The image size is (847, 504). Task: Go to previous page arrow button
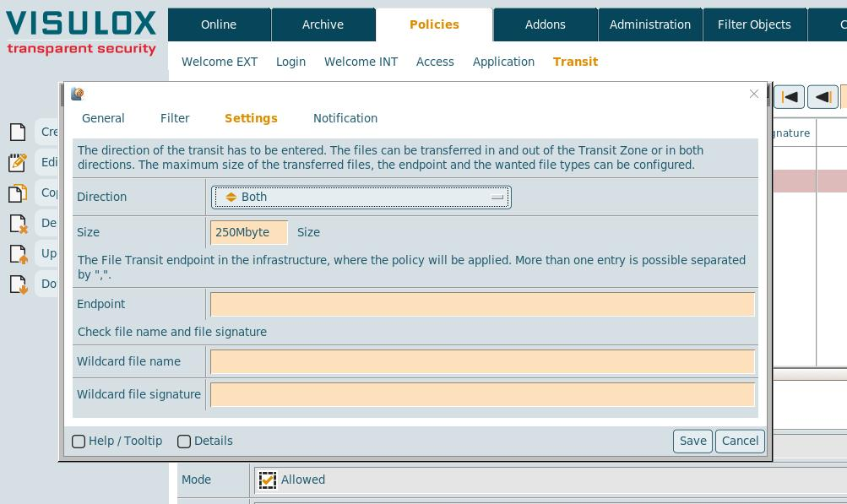point(823,97)
